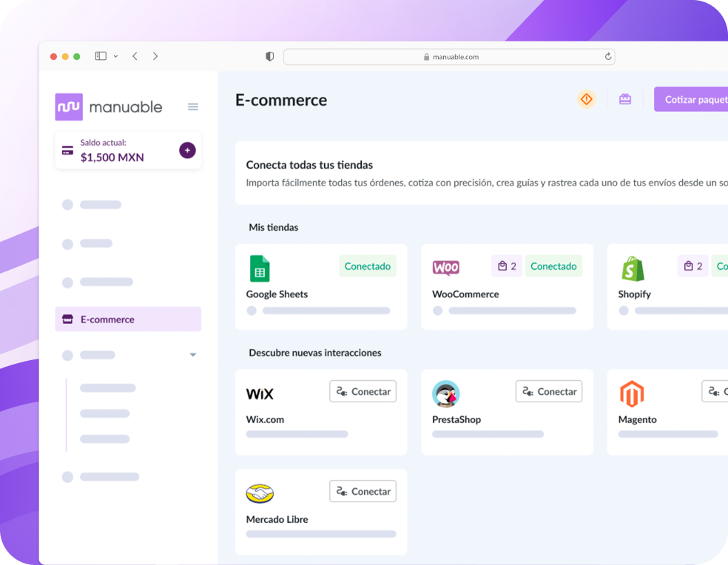Click the Mercado Libre integration name
Screen dimensions: 728x565
[x=277, y=519]
